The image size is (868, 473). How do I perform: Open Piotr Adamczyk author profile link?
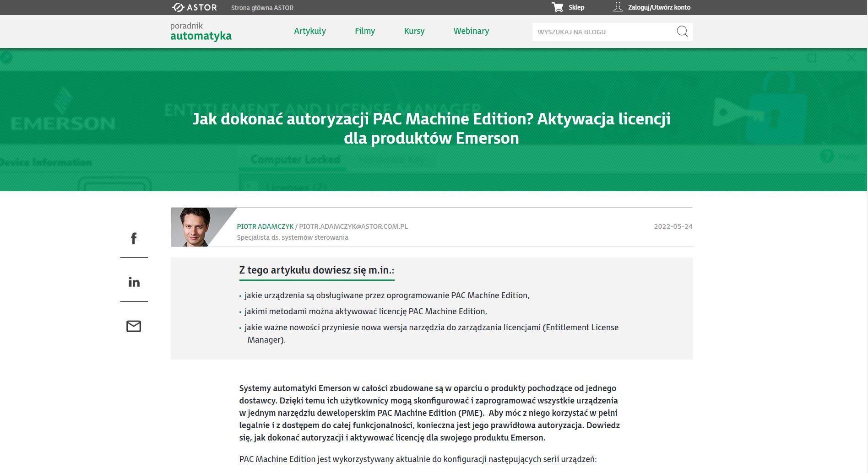pyautogui.click(x=265, y=226)
